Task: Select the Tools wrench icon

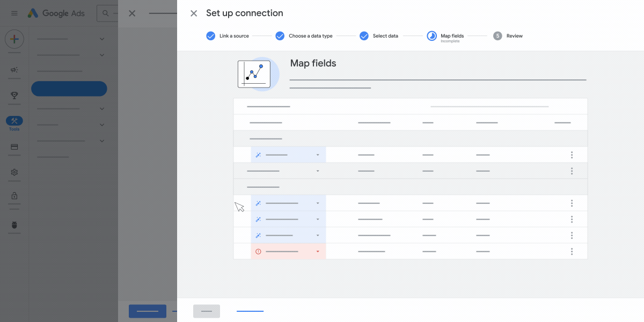Action: [x=14, y=121]
